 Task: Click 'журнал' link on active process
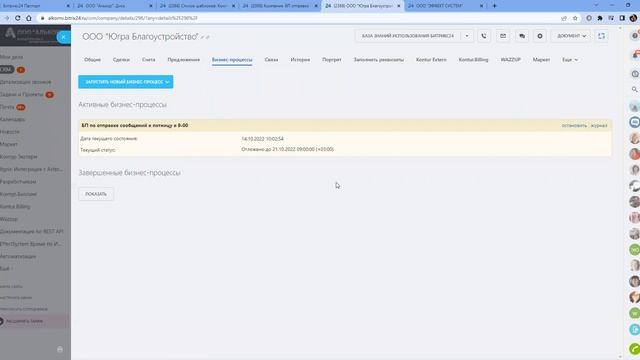click(599, 126)
